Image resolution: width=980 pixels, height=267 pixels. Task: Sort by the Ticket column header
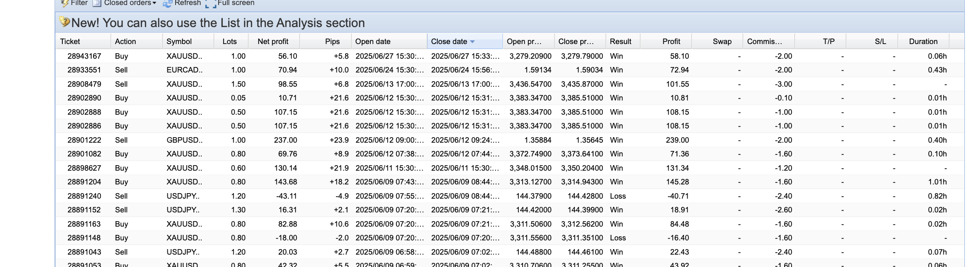tap(70, 41)
